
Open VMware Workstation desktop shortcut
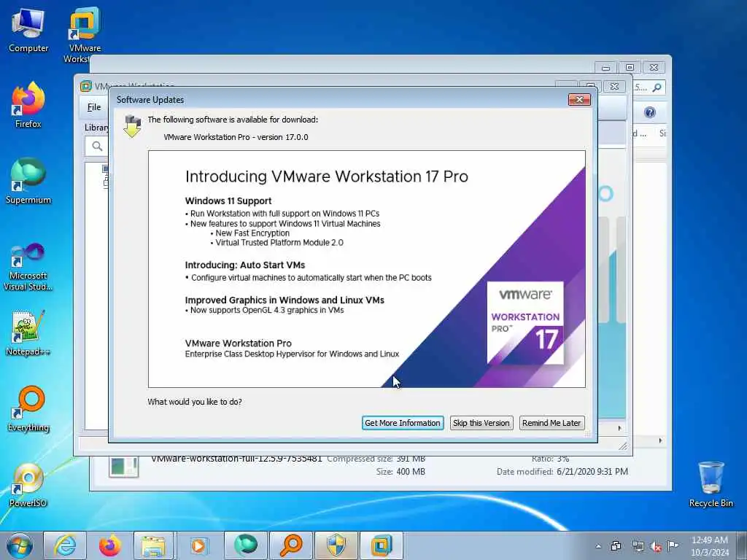pos(85,35)
